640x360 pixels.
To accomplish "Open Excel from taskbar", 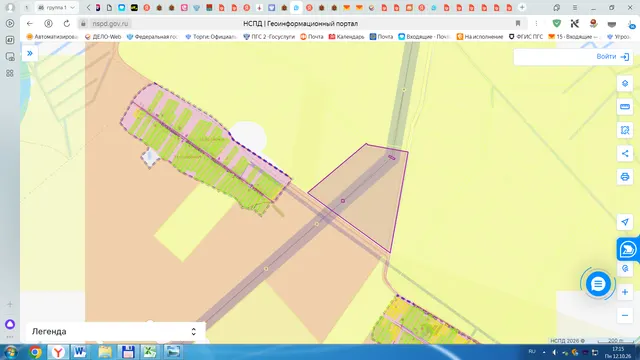I will click(150, 352).
